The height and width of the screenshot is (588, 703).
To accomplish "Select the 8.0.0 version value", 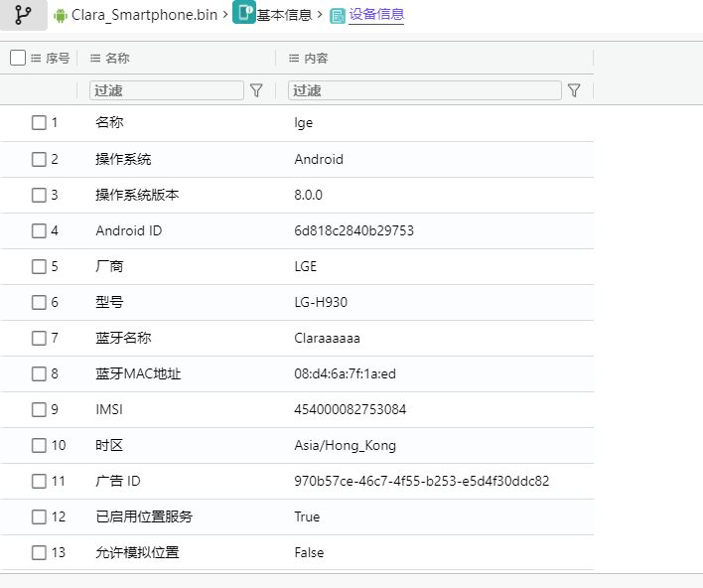I will click(x=309, y=195).
